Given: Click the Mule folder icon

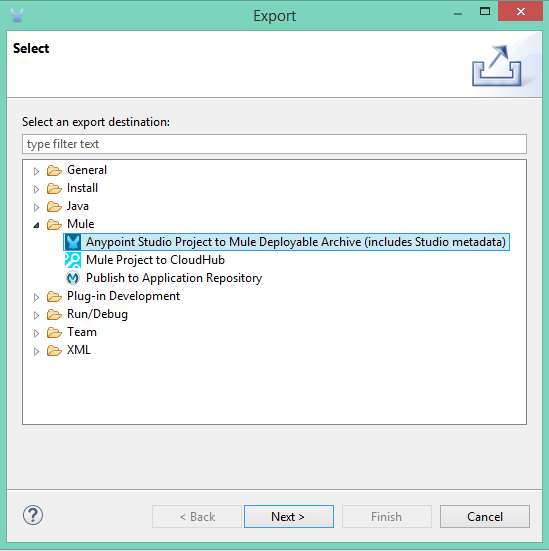Looking at the screenshot, I should point(54,224).
